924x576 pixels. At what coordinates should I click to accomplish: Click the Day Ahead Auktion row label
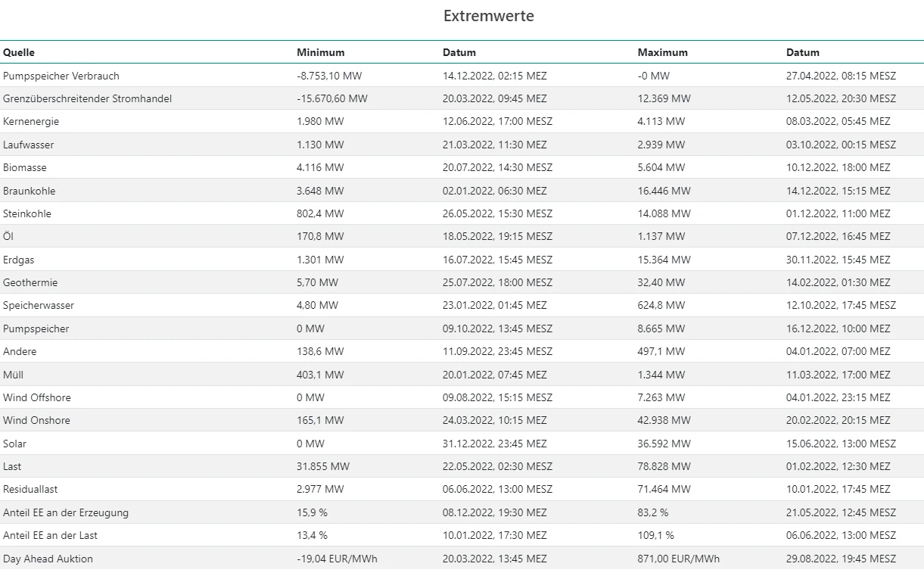click(x=48, y=559)
